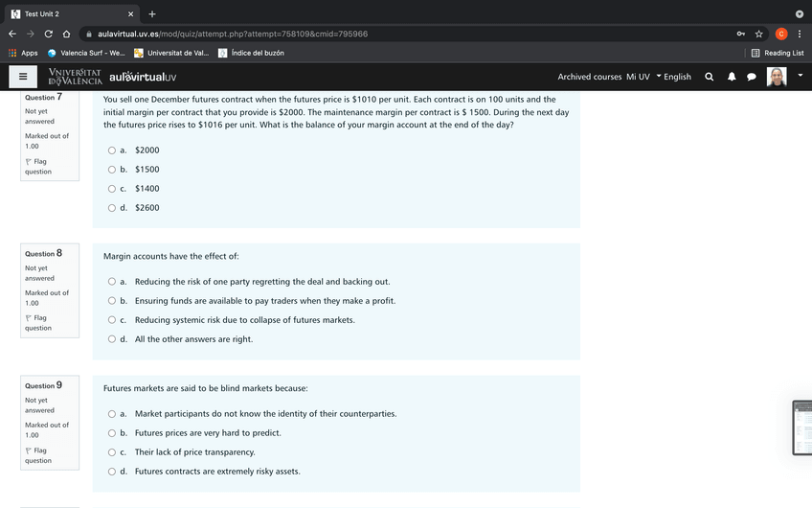Image resolution: width=812 pixels, height=508 pixels.
Task: Select 'Their lack of price transparency' option
Action: pyautogui.click(x=112, y=452)
